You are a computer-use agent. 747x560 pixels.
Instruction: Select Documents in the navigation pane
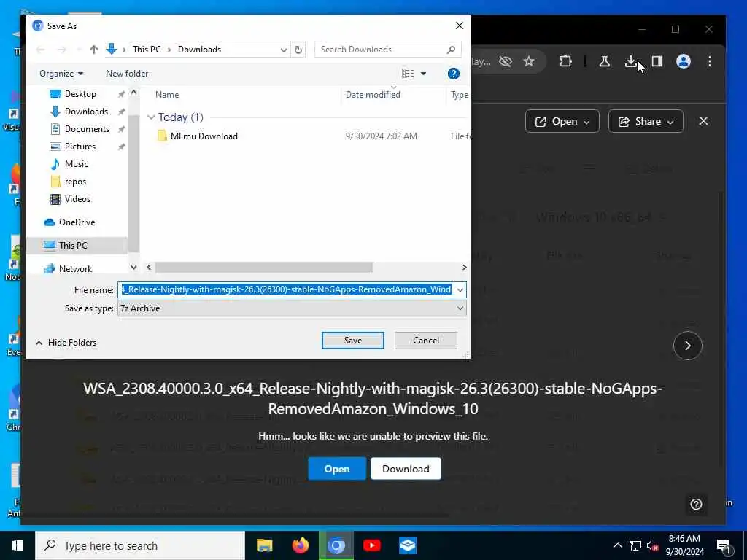pyautogui.click(x=87, y=129)
